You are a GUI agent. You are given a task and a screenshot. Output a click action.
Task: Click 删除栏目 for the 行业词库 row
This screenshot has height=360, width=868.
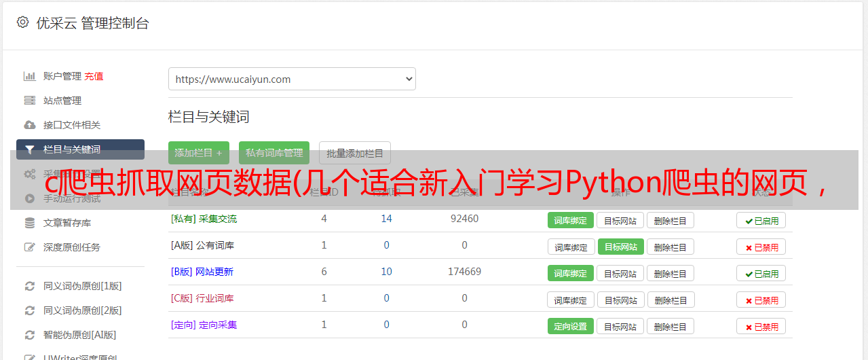pos(671,300)
